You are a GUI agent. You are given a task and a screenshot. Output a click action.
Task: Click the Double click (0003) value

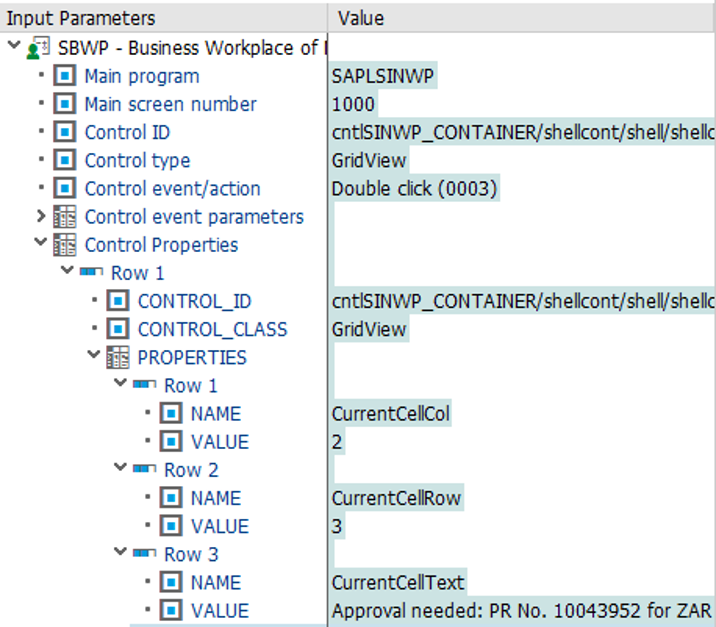tap(414, 188)
